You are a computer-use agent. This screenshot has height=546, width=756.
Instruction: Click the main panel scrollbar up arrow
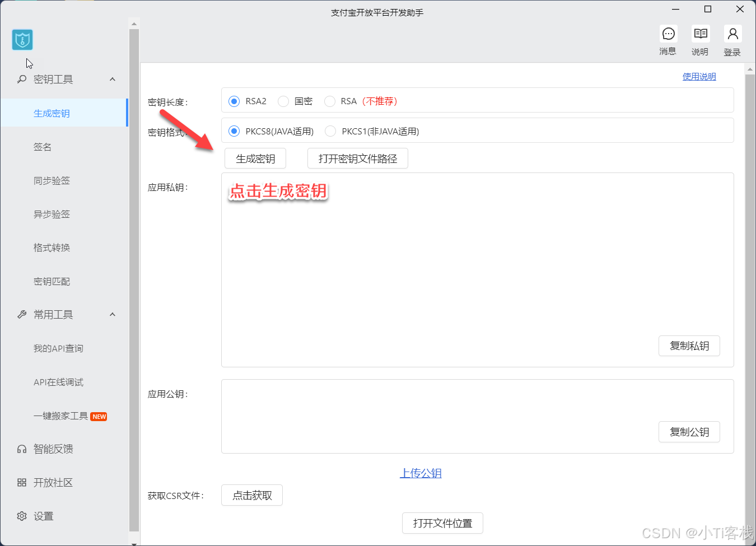coord(750,69)
